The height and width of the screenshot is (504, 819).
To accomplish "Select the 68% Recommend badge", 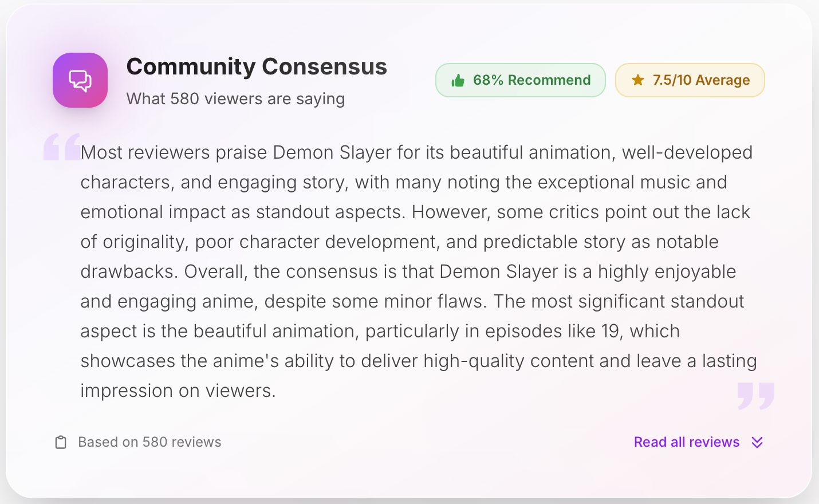I will (x=520, y=80).
